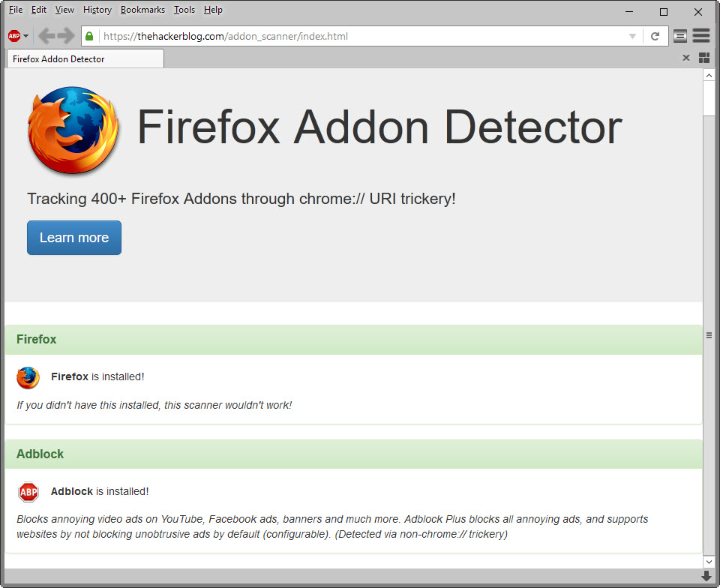
Task: Click the Adblock section header
Action: coord(353,454)
